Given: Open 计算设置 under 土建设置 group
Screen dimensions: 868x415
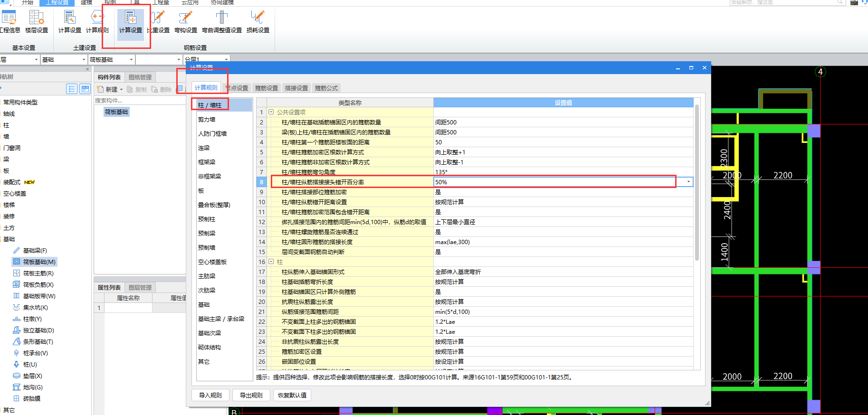Looking at the screenshot, I should (x=70, y=22).
